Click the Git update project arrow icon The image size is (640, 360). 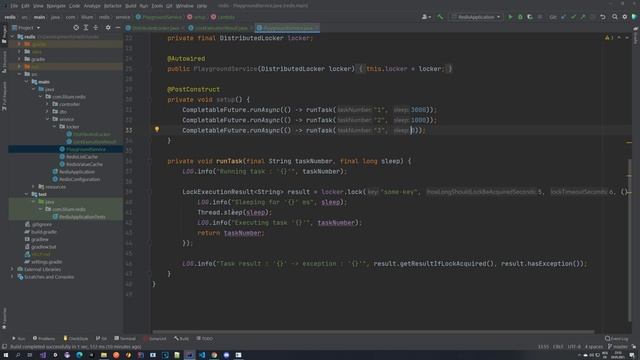click(564, 17)
